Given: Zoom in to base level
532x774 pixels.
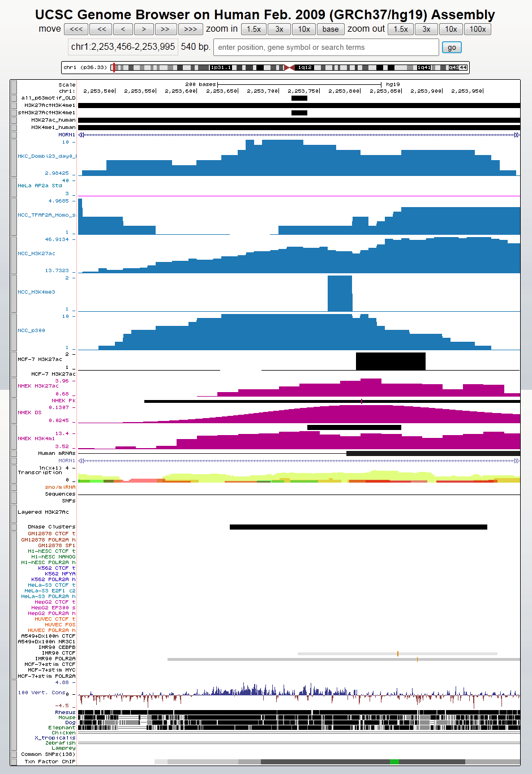Looking at the screenshot, I should click(x=331, y=29).
